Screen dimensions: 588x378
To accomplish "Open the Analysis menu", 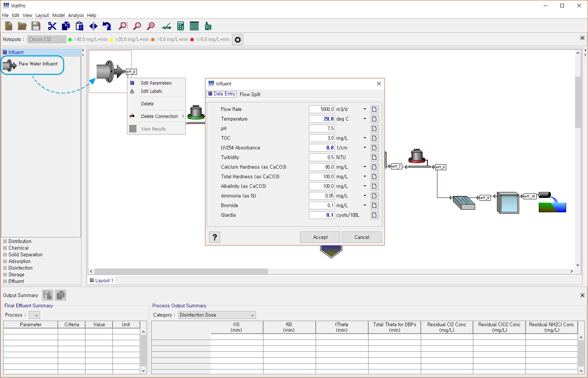I will point(76,16).
